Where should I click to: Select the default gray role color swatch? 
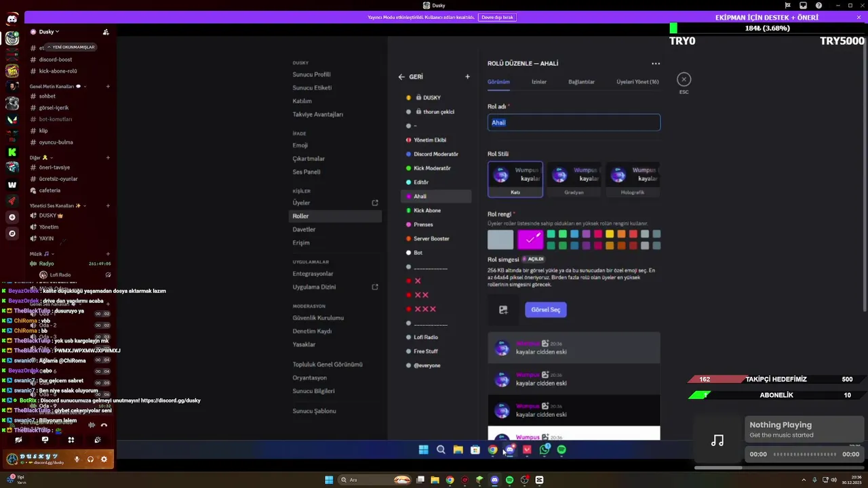coord(500,240)
